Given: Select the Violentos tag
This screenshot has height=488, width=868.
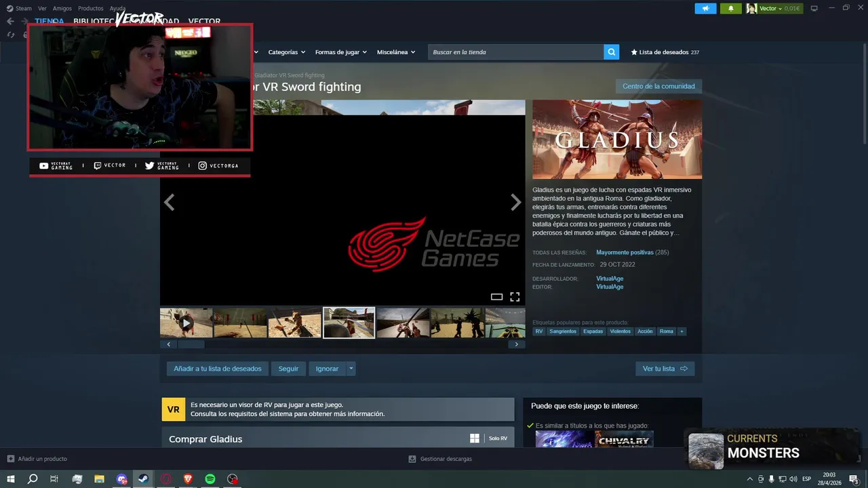Looking at the screenshot, I should (620, 331).
